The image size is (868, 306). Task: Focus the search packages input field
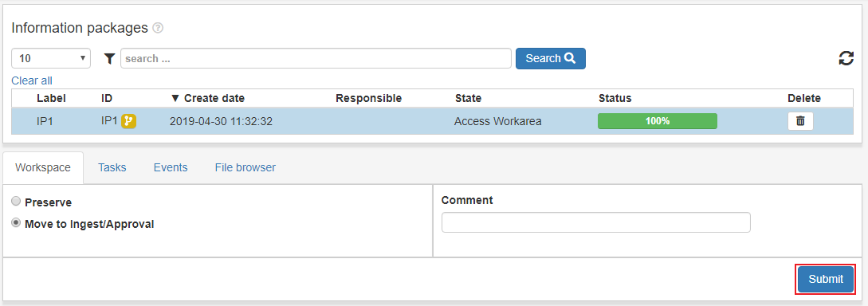pos(316,58)
